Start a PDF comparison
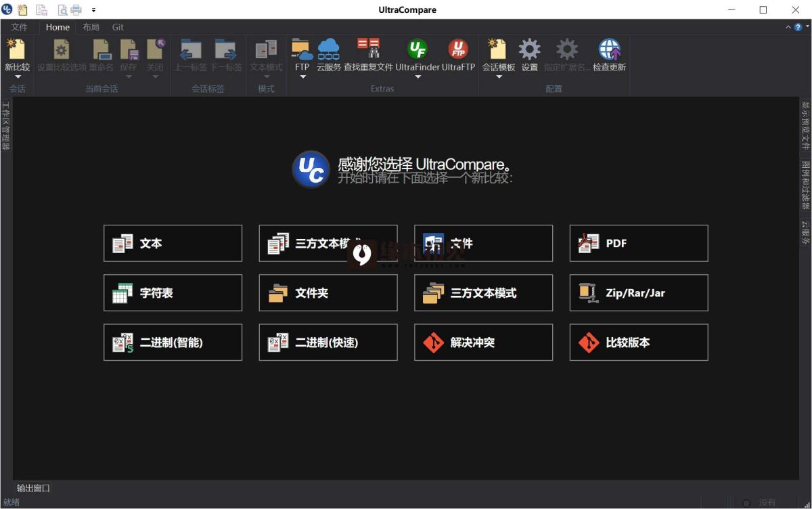The image size is (812, 509). [x=639, y=243]
